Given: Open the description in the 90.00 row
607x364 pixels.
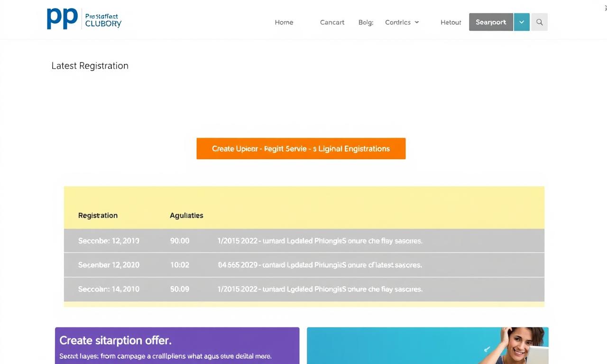Looking at the screenshot, I should coord(320,241).
